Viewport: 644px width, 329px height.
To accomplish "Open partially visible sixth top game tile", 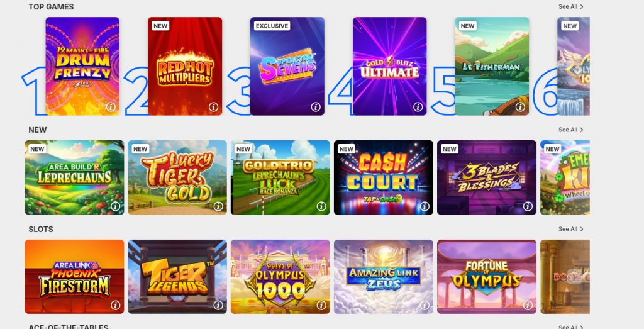I will (x=574, y=66).
